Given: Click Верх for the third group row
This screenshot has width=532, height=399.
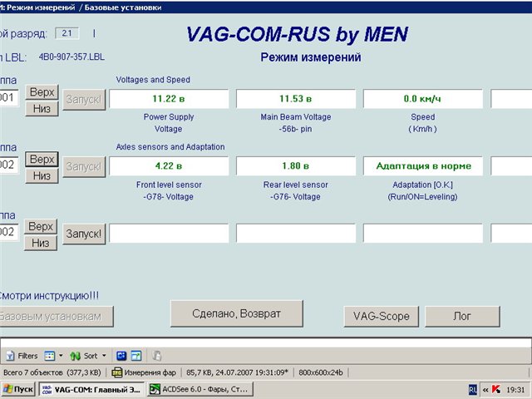Looking at the screenshot, I should tap(41, 226).
